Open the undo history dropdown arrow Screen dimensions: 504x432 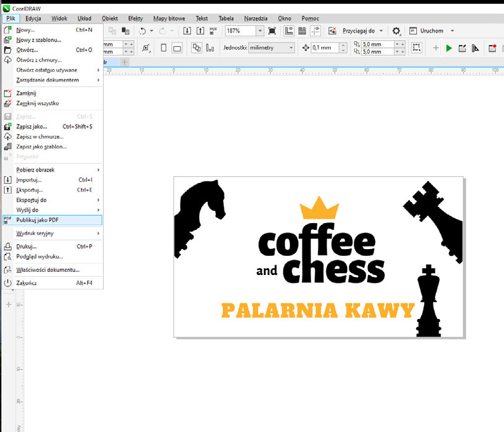point(152,31)
